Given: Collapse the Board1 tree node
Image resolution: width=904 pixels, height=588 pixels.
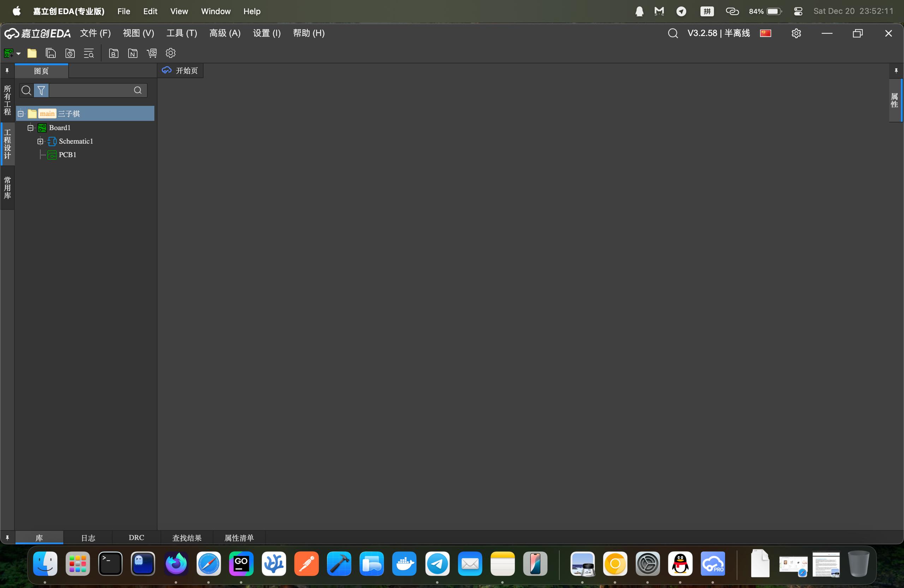Looking at the screenshot, I should [x=30, y=127].
